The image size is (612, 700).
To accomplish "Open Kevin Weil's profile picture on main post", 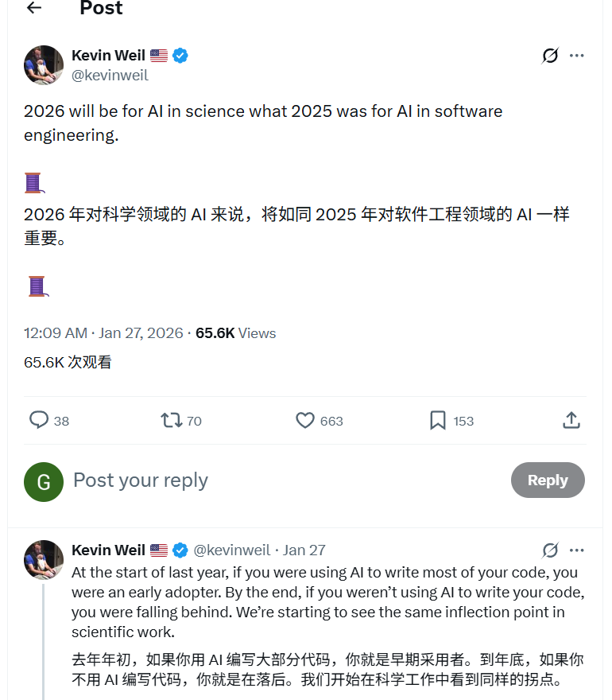I will click(x=44, y=65).
